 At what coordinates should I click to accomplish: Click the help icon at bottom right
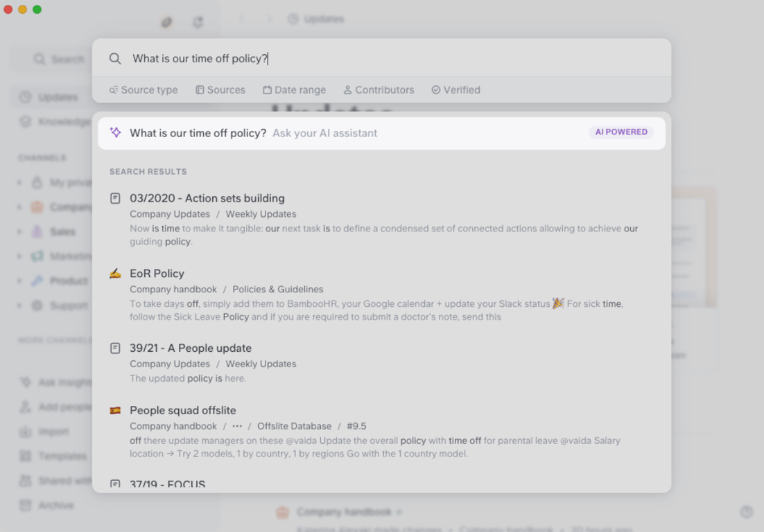coord(747,511)
